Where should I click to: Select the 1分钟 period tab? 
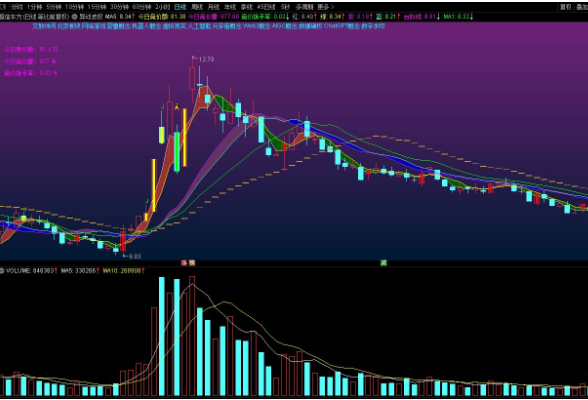[x=34, y=7]
